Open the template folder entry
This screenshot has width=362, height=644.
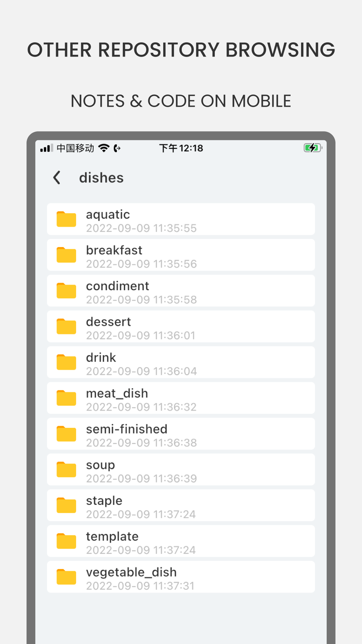click(181, 541)
